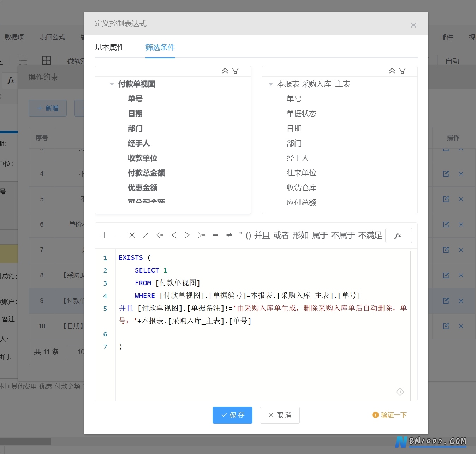The height and width of the screenshot is (454, 476).
Task: Insert the plus operator
Action: tap(104, 235)
